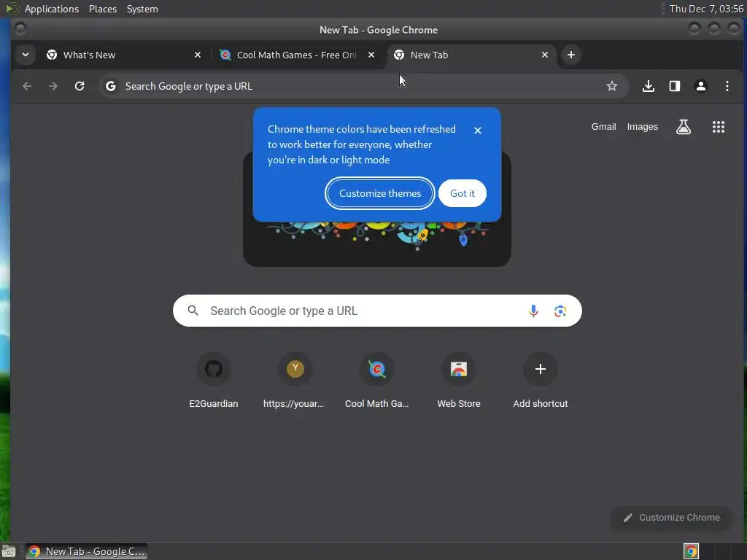
Task: Search by image with Lens icon
Action: (x=560, y=311)
